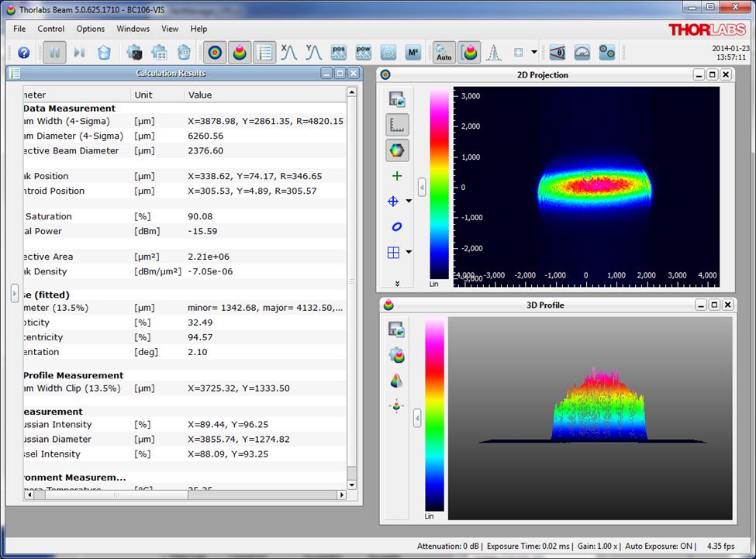Click the Unit column header

click(143, 95)
